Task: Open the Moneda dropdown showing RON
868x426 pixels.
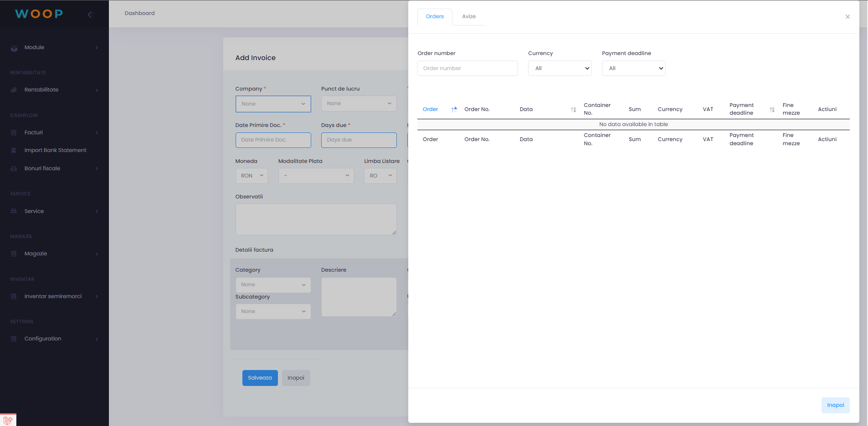Action: 251,176
